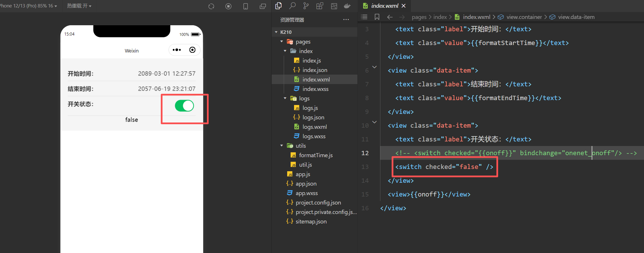This screenshot has width=644, height=253.
Task: Open util.js in the utils folder
Action: (305, 165)
